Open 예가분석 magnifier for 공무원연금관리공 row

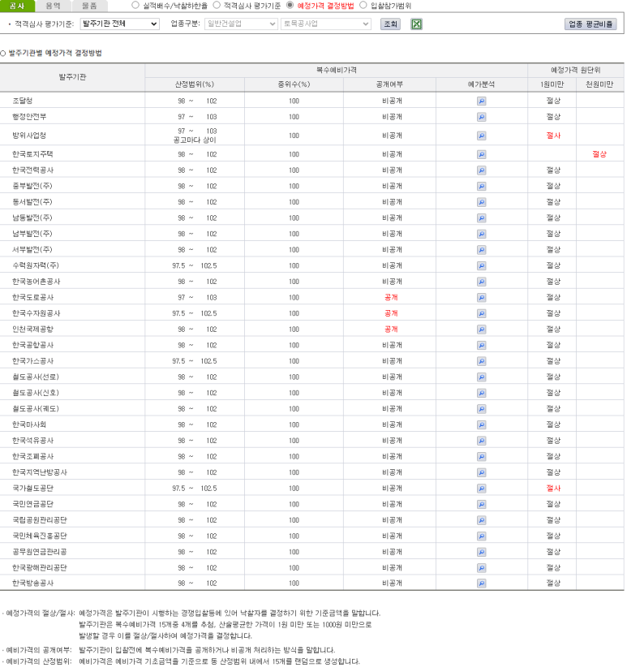pyautogui.click(x=481, y=552)
